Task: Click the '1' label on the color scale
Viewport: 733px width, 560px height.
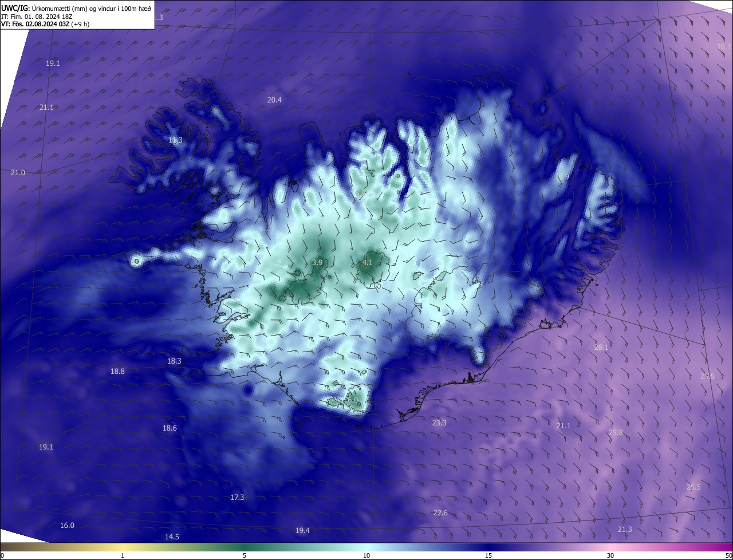Action: coord(123,555)
